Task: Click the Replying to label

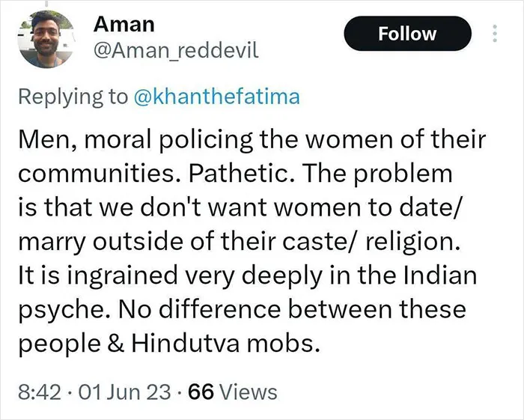Action: 73,97
